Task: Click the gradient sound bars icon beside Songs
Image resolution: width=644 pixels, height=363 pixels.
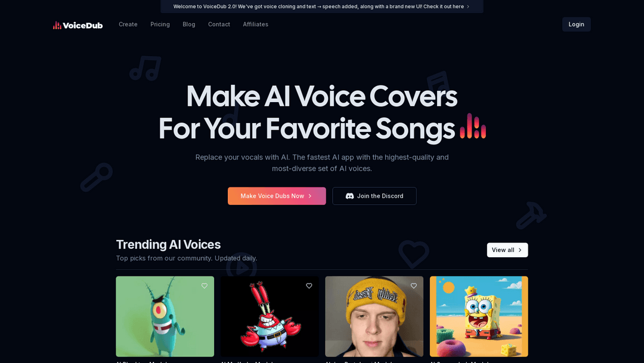Action: [x=473, y=126]
